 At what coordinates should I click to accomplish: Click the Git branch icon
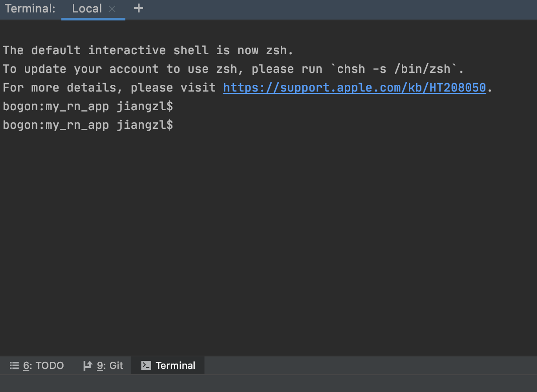pos(88,365)
